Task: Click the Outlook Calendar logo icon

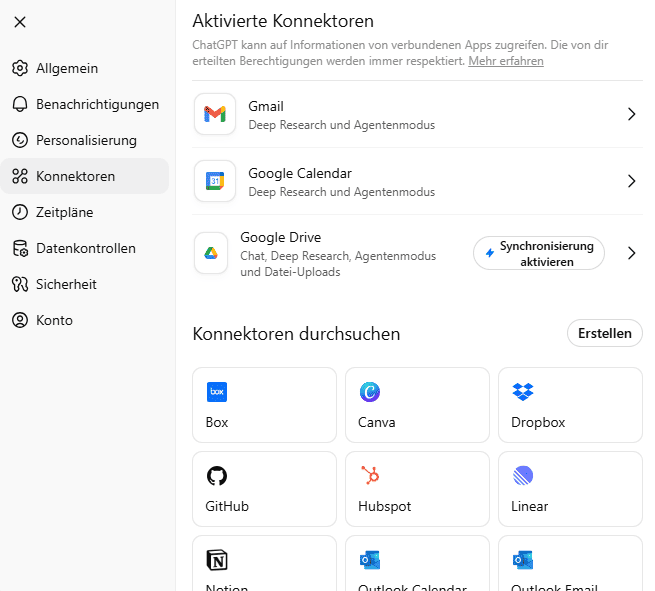Action: coord(370,560)
